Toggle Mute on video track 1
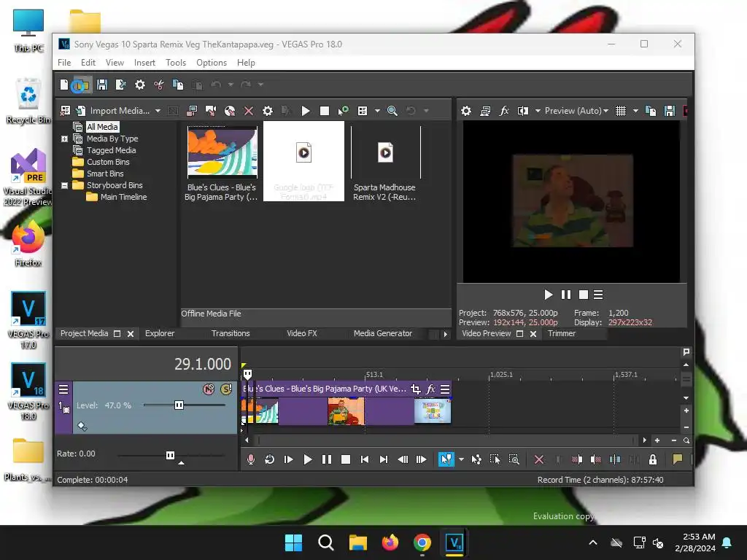Screen dimensions: 747x560 click(x=209, y=389)
